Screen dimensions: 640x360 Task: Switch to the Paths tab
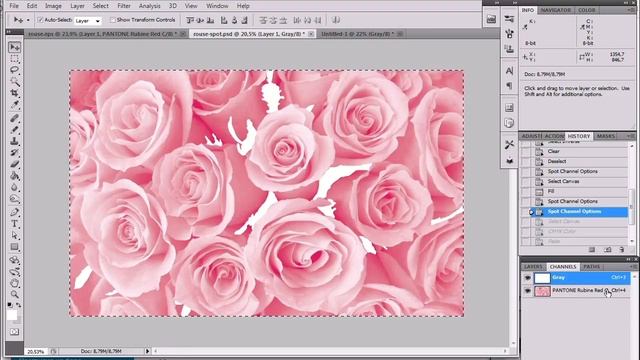591,267
